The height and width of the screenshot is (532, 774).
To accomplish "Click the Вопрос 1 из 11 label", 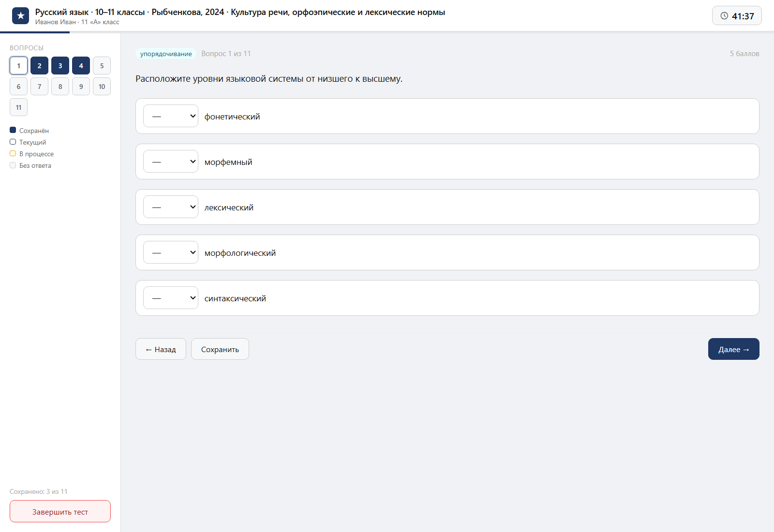I will [226, 54].
